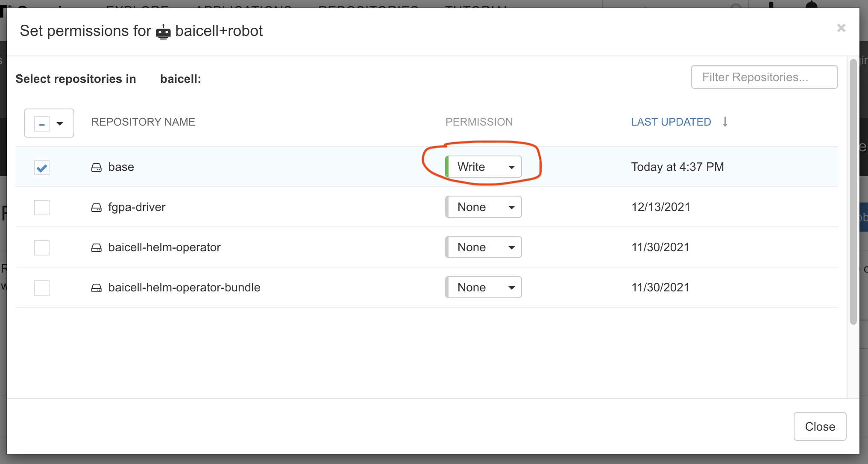
Task: Click the Repository Name column header
Action: click(x=143, y=122)
